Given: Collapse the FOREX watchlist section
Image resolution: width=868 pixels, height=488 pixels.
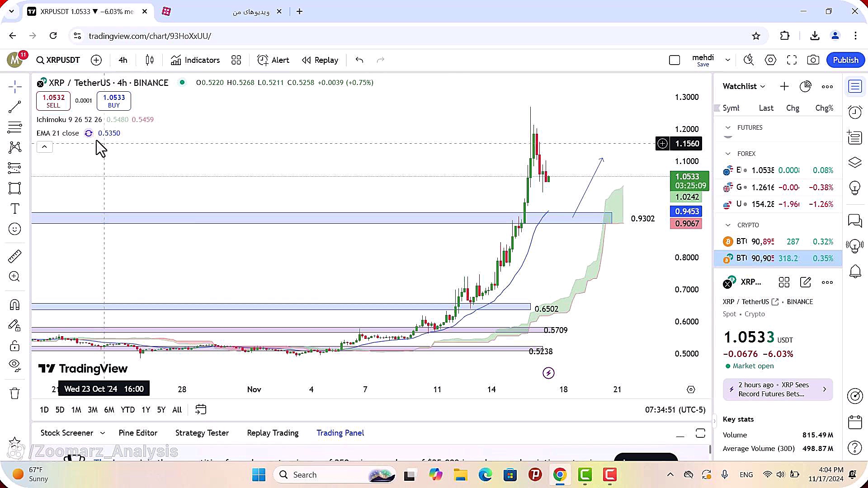Looking at the screenshot, I should pyautogui.click(x=728, y=154).
